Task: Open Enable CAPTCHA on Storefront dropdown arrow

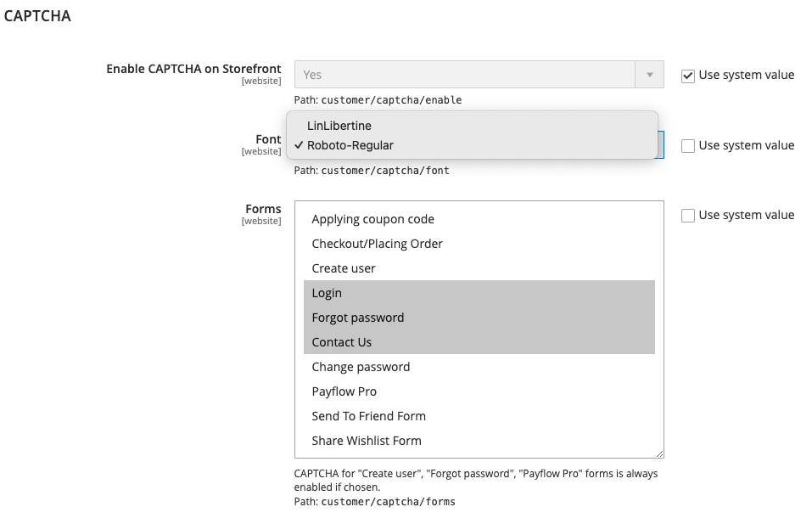Action: [x=649, y=75]
